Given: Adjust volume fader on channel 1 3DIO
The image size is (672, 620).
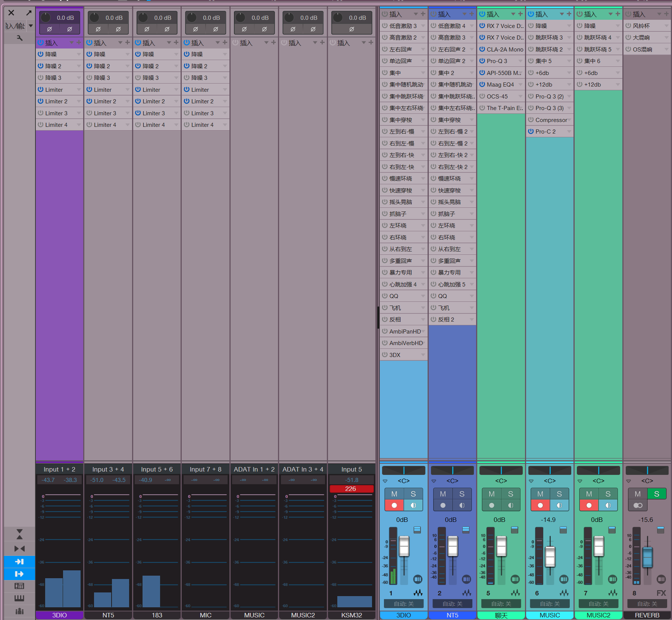Looking at the screenshot, I should (x=404, y=547).
